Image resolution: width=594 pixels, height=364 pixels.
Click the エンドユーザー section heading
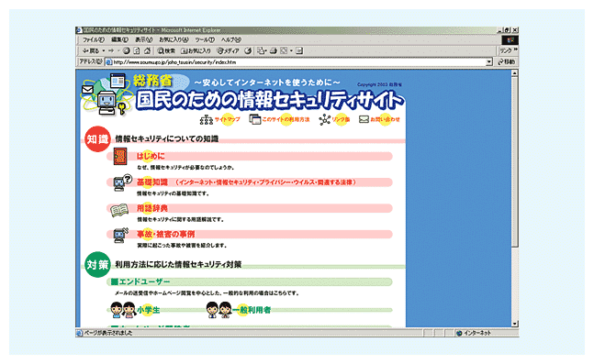[x=140, y=281]
